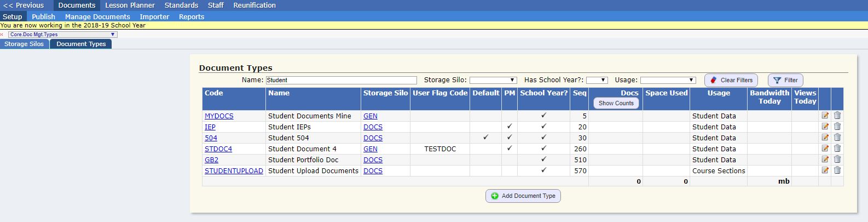Click the Default checkmark in 504 row
The width and height of the screenshot is (868, 222).
coord(485,138)
